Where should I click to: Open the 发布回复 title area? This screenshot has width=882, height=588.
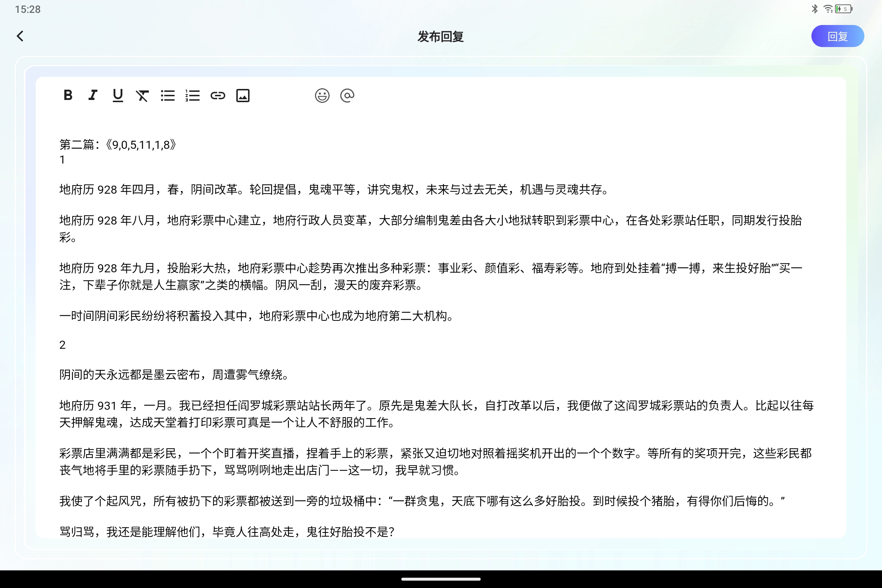tap(441, 36)
